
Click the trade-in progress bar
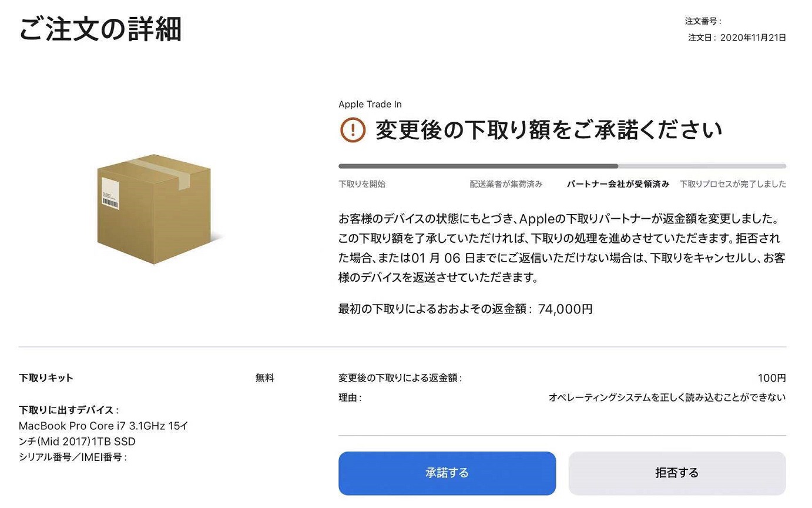pyautogui.click(x=562, y=166)
